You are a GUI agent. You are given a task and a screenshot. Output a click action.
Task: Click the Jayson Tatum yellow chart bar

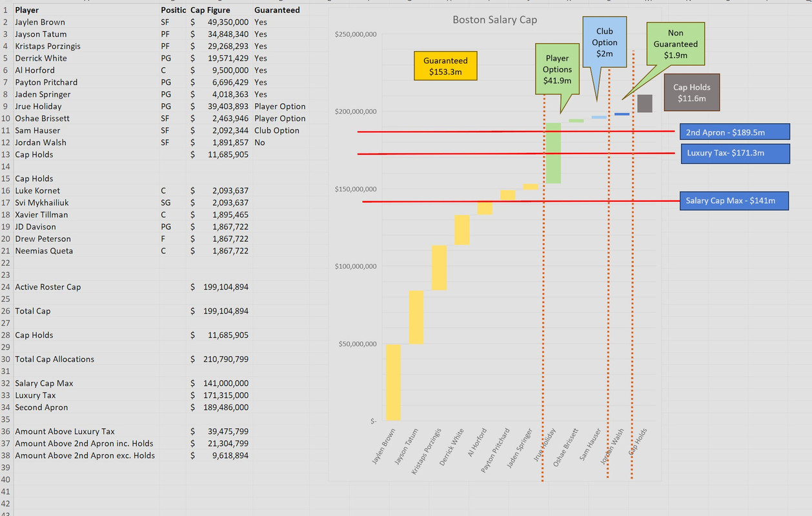point(416,317)
